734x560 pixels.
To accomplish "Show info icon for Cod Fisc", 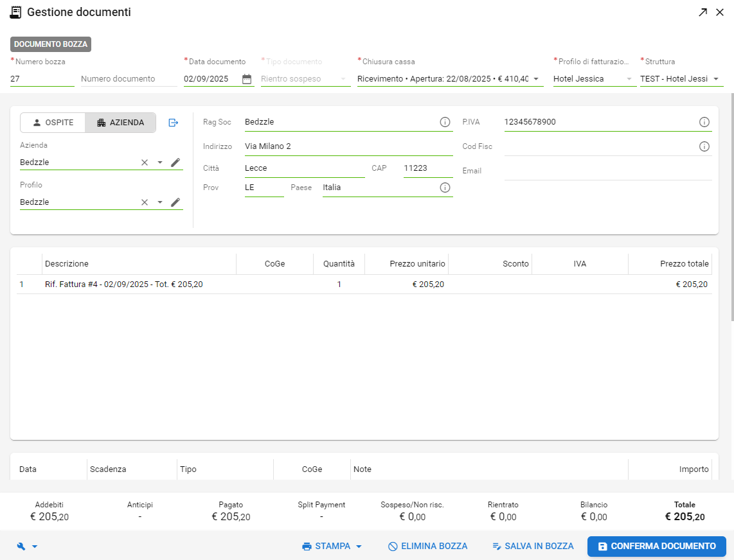I will click(704, 146).
